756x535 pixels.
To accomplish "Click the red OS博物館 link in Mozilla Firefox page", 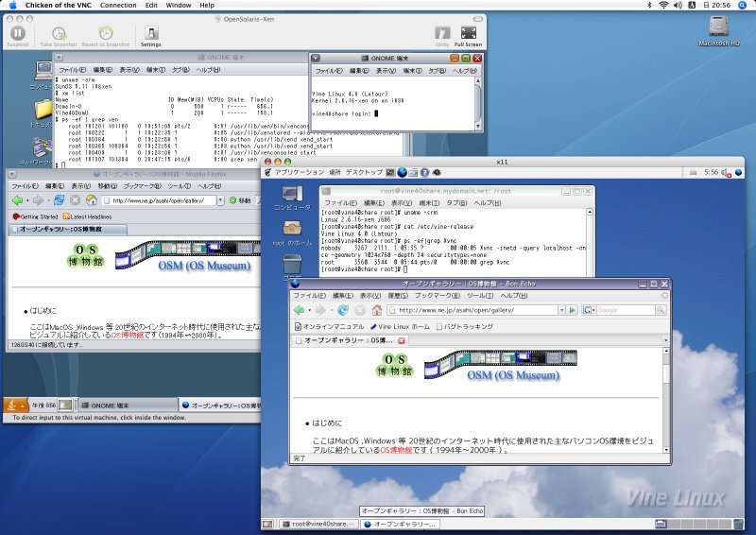I will (128, 335).
